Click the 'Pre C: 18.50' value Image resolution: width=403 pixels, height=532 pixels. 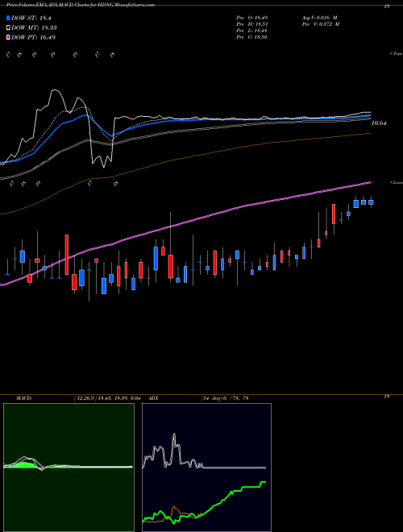[252, 37]
